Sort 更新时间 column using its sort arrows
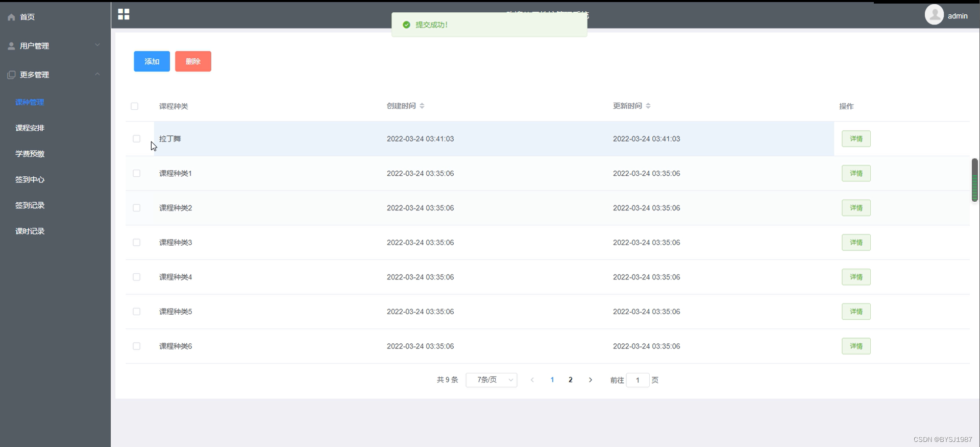 point(648,106)
